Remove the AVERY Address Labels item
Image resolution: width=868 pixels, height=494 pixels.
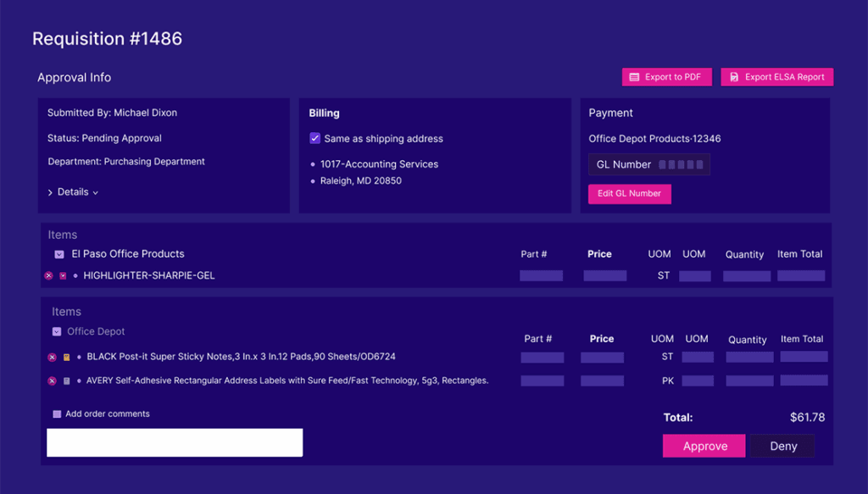[x=52, y=381]
